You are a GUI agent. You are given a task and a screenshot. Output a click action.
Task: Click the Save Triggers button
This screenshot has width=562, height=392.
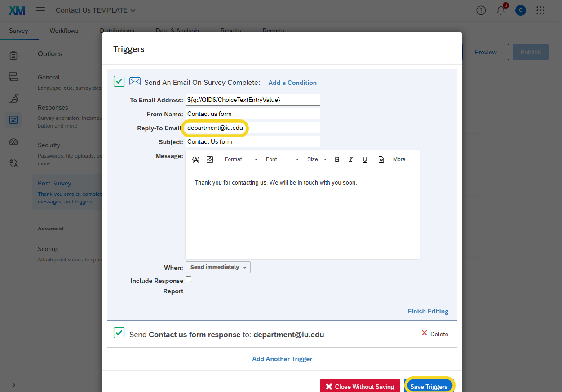(429, 387)
